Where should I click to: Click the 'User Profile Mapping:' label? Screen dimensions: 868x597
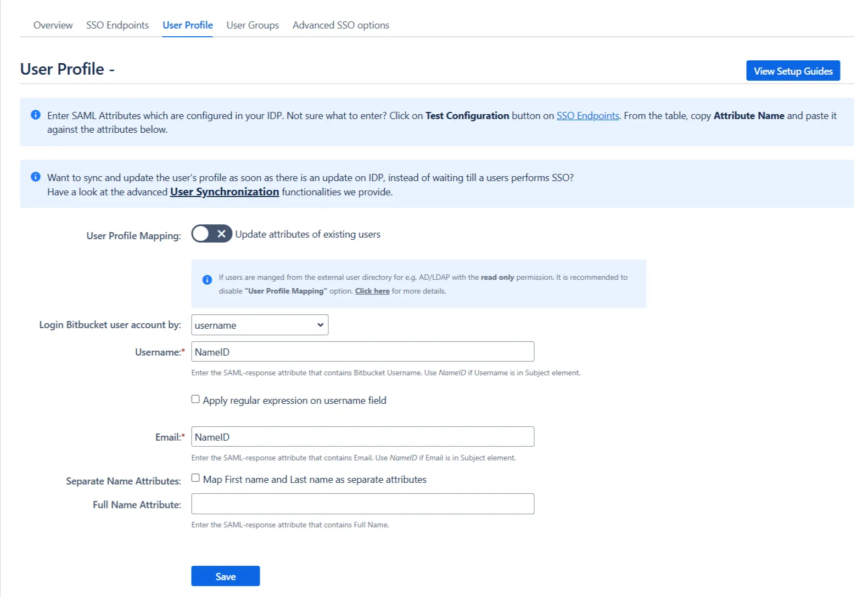[133, 235]
